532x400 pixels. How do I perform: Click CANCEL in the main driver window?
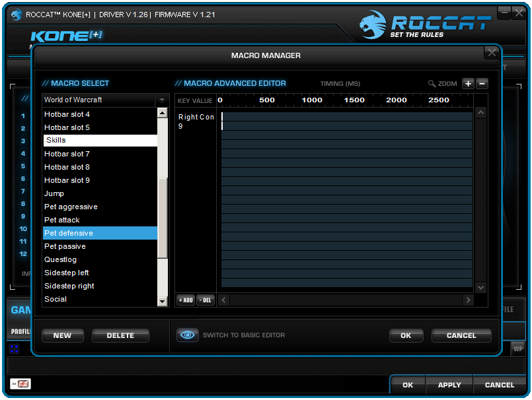[500, 385]
